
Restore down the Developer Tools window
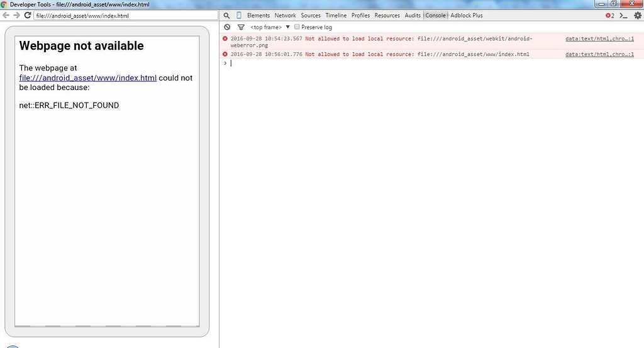coord(613,4)
